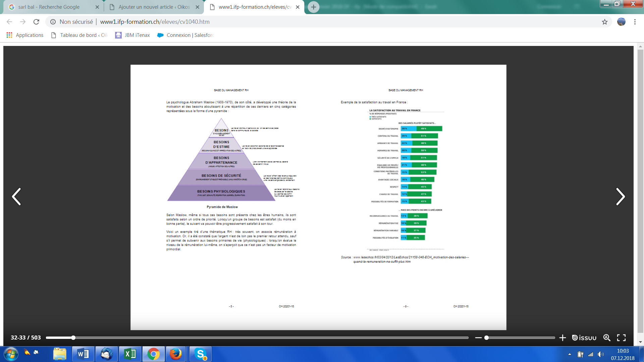Reload the current page
The width and height of the screenshot is (644, 362).
pos(36,22)
